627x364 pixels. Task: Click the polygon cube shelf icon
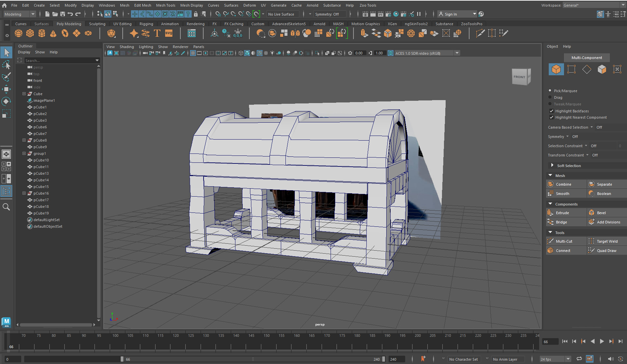pyautogui.click(x=30, y=33)
